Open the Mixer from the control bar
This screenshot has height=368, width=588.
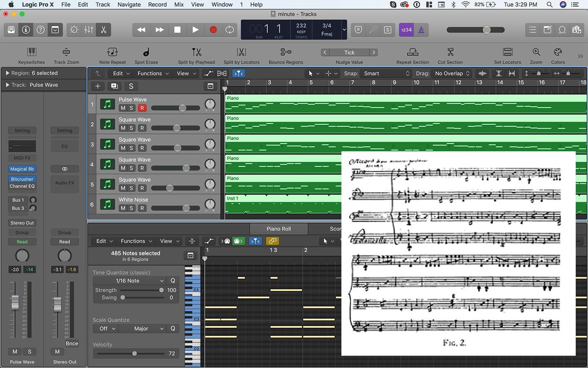click(x=89, y=30)
